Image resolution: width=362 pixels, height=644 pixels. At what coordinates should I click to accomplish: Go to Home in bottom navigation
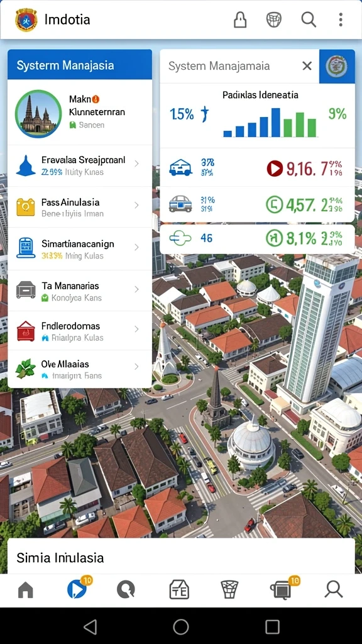point(25,590)
